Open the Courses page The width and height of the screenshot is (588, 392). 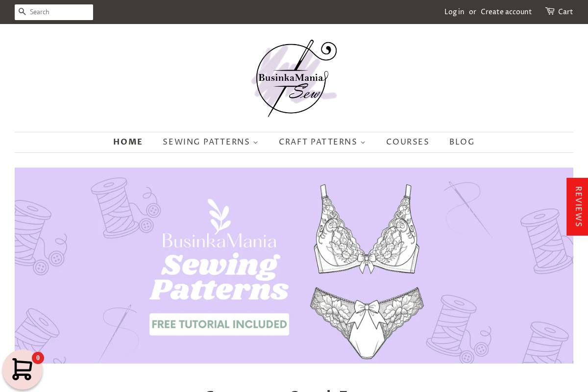pos(408,142)
